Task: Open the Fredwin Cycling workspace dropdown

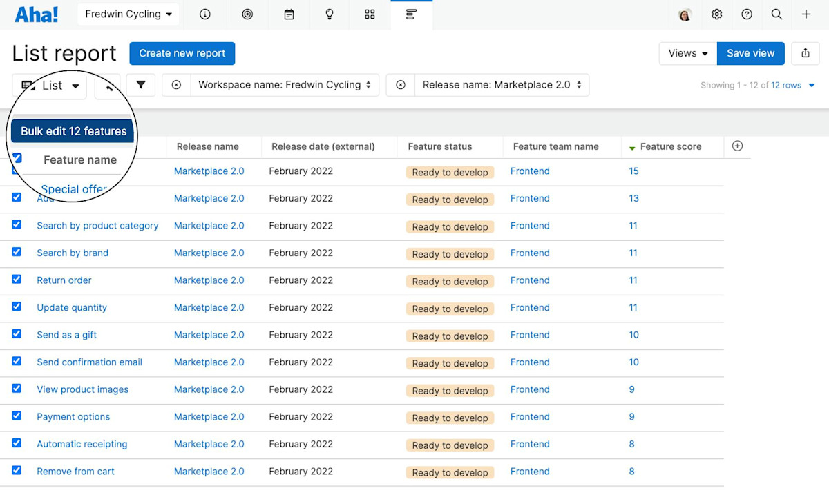Action: pyautogui.click(x=128, y=14)
